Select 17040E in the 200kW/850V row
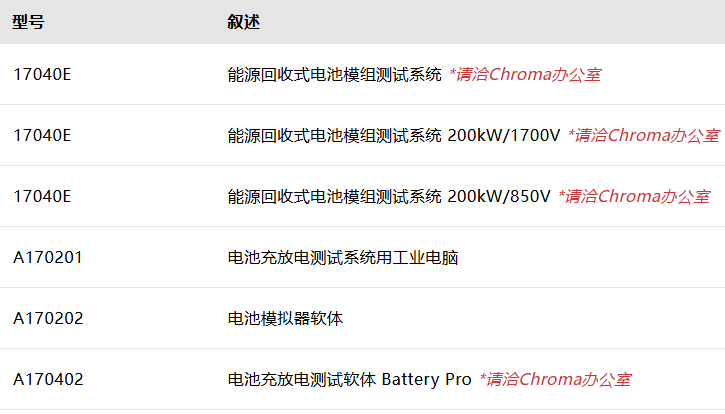The image size is (725, 414). [x=42, y=197]
